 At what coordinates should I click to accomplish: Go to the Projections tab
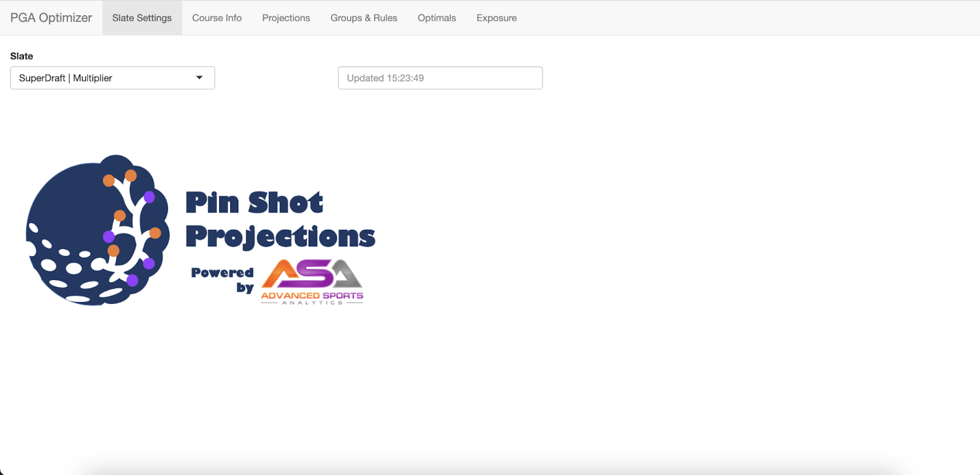(286, 18)
